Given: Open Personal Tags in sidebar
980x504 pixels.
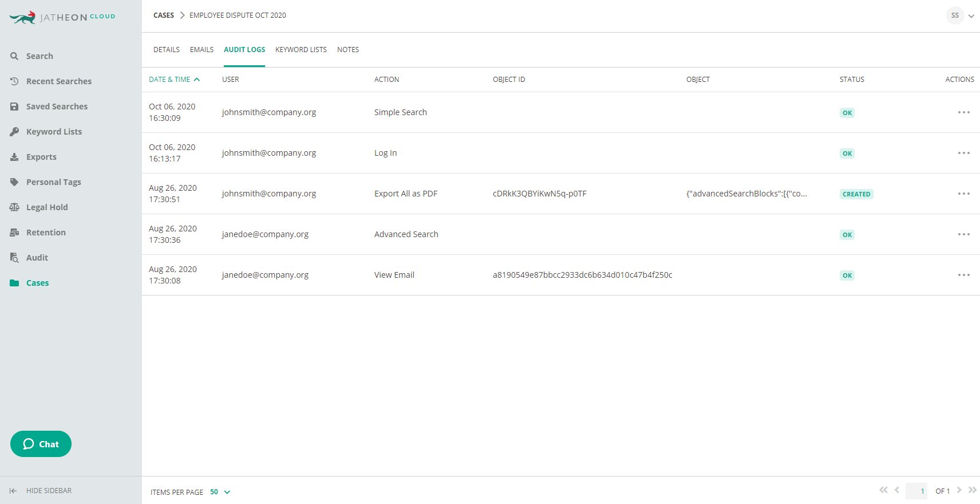Looking at the screenshot, I should pos(54,182).
